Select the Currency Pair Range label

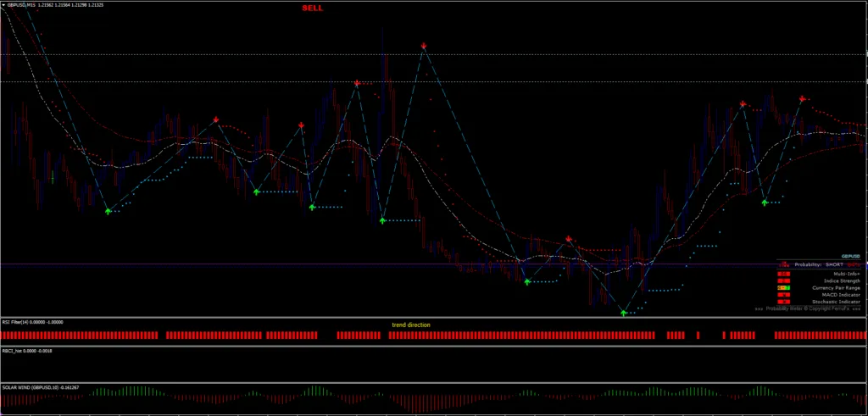tap(837, 288)
